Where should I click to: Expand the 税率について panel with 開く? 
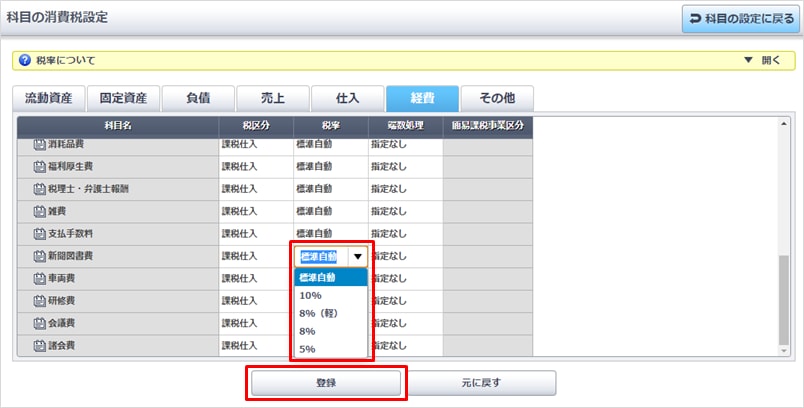point(763,60)
